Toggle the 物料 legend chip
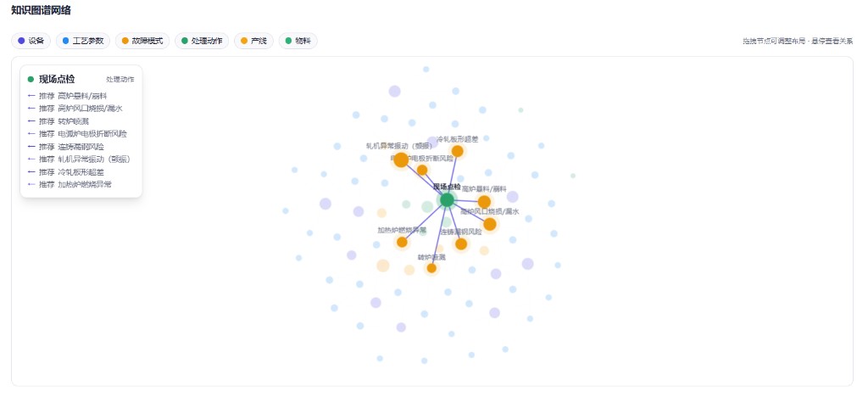Viewport: 868px width, 397px height. tap(298, 41)
